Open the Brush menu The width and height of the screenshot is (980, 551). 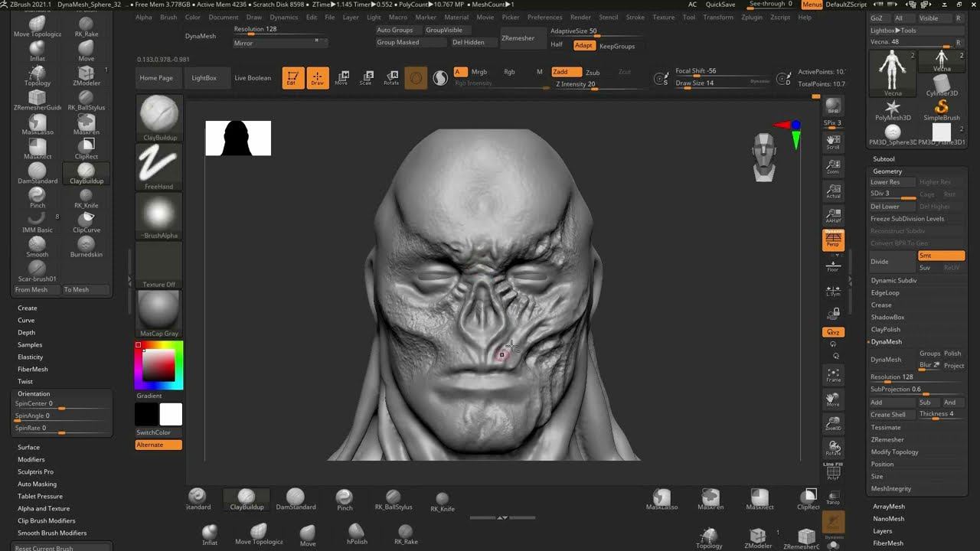[168, 17]
